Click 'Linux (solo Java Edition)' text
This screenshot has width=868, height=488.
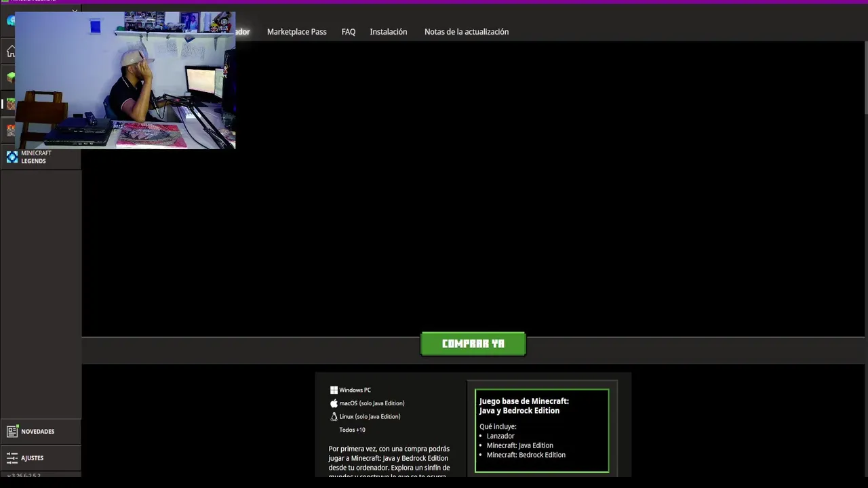(x=370, y=417)
